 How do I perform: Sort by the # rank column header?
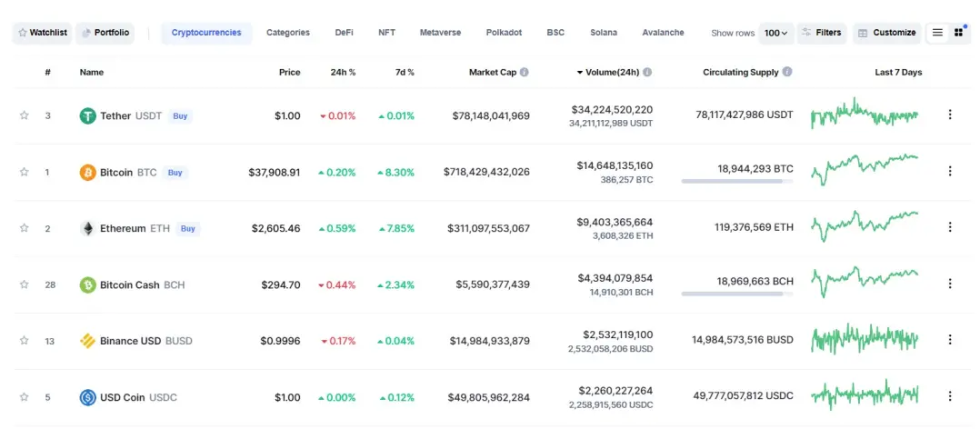pos(47,73)
